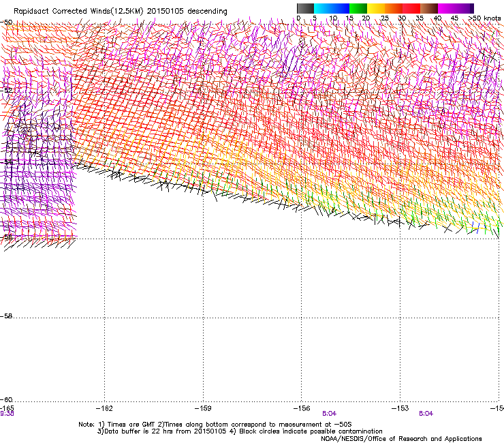The width and height of the screenshot is (504, 443).
Task: Select the '25' label under the color bar
Action: tap(384, 18)
